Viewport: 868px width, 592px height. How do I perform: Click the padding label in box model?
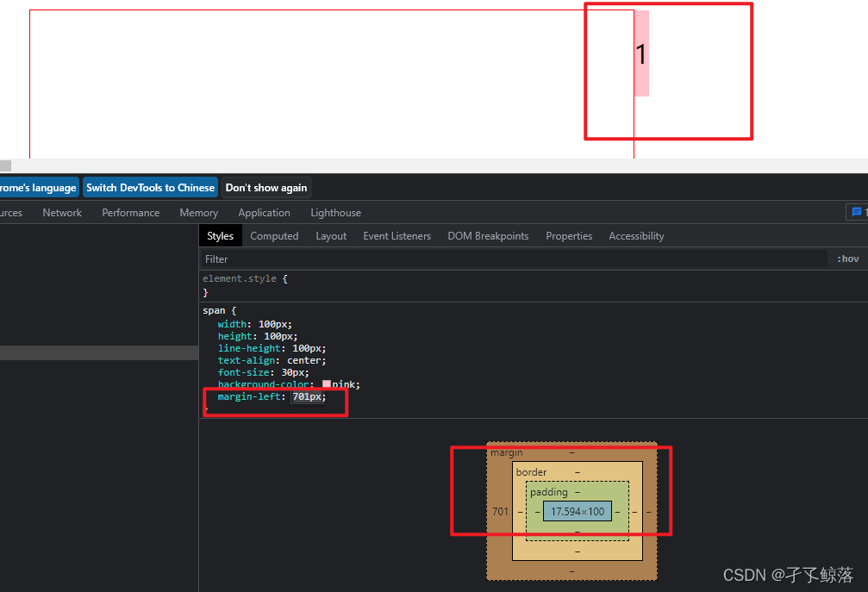tap(548, 492)
